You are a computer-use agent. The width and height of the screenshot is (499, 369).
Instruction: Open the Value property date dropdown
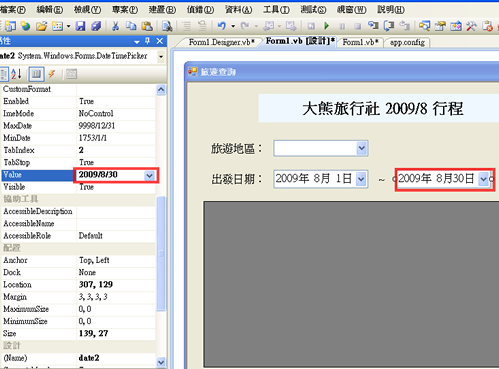click(x=149, y=175)
